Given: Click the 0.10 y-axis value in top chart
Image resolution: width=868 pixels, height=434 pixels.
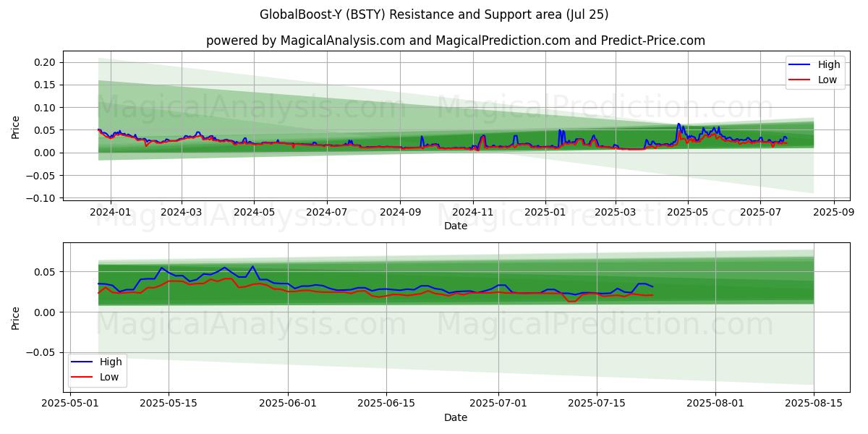Looking at the screenshot, I should [x=46, y=108].
